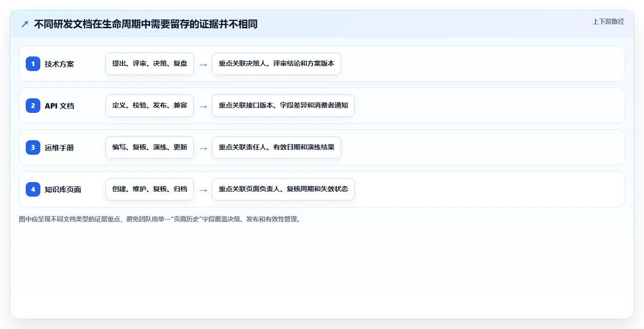Click the arrow after 提出、评审、决策、复盘

tap(203, 64)
